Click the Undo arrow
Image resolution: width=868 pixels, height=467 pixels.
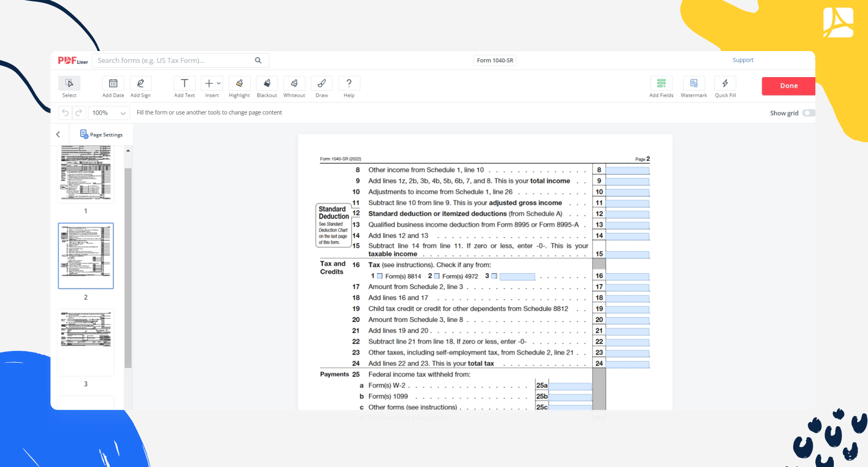(x=65, y=112)
